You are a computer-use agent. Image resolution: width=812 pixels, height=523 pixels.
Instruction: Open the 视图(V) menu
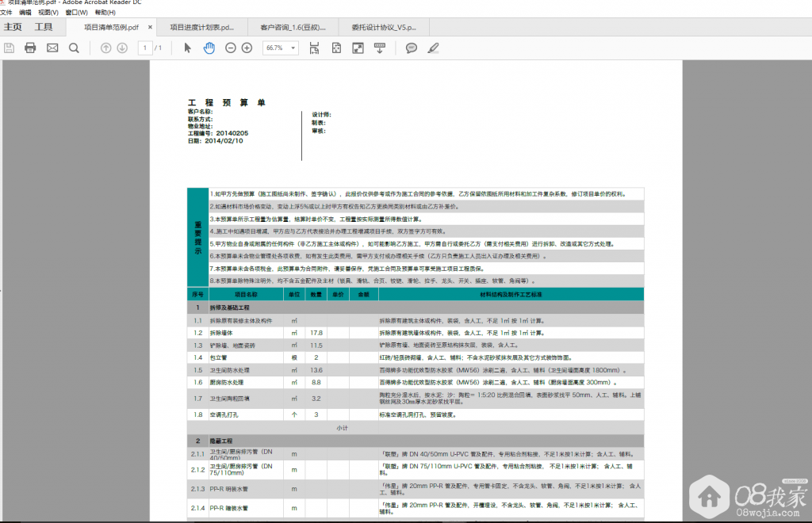point(48,13)
